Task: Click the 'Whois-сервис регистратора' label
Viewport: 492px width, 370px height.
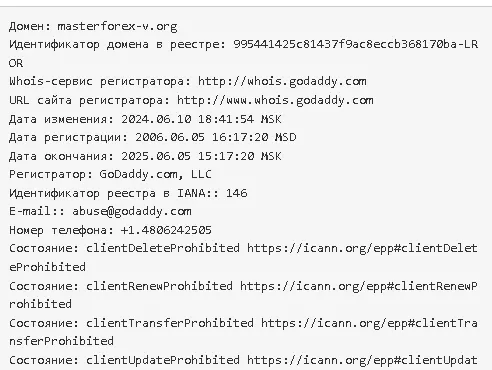Action: click(x=100, y=81)
